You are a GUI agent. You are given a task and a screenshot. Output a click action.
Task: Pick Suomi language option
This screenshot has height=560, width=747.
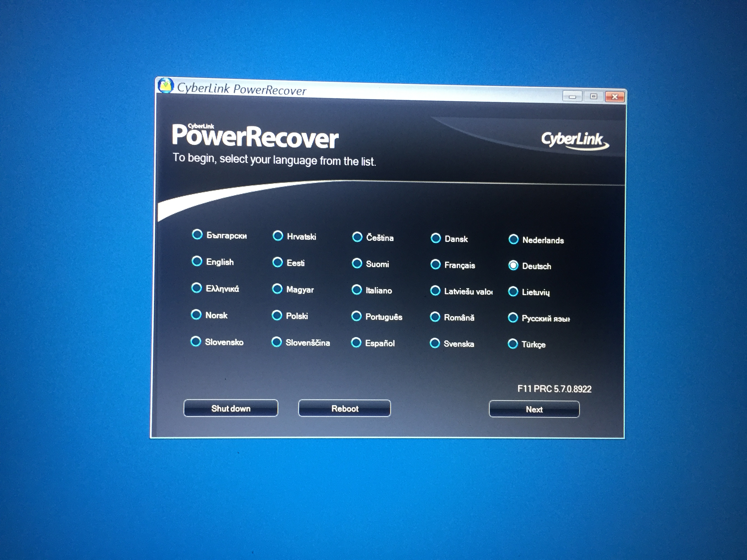coord(357,263)
